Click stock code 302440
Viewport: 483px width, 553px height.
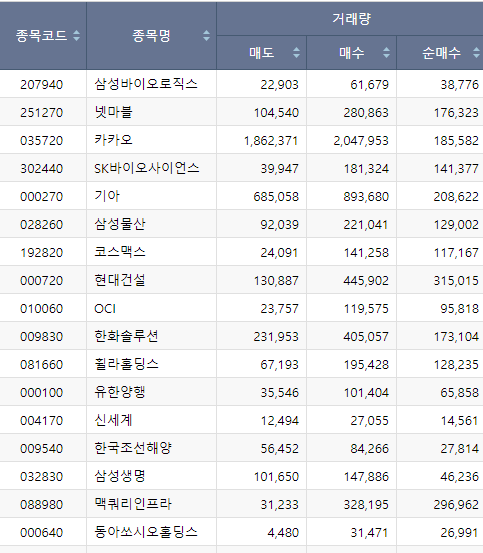click(42, 169)
